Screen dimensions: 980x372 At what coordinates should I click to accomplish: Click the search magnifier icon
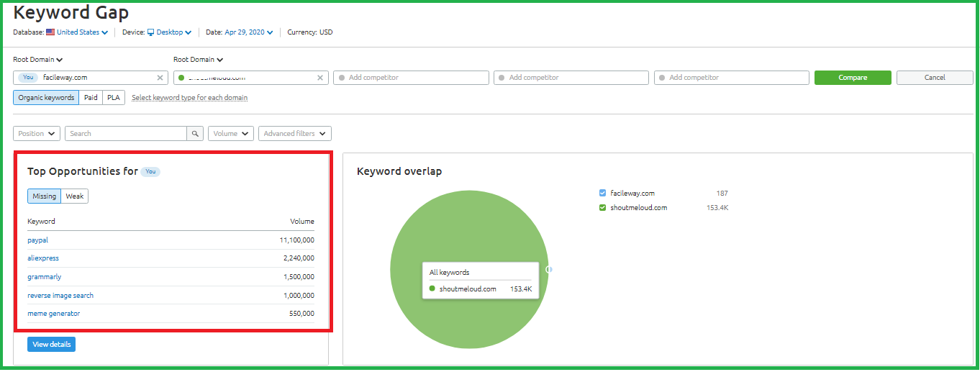195,134
